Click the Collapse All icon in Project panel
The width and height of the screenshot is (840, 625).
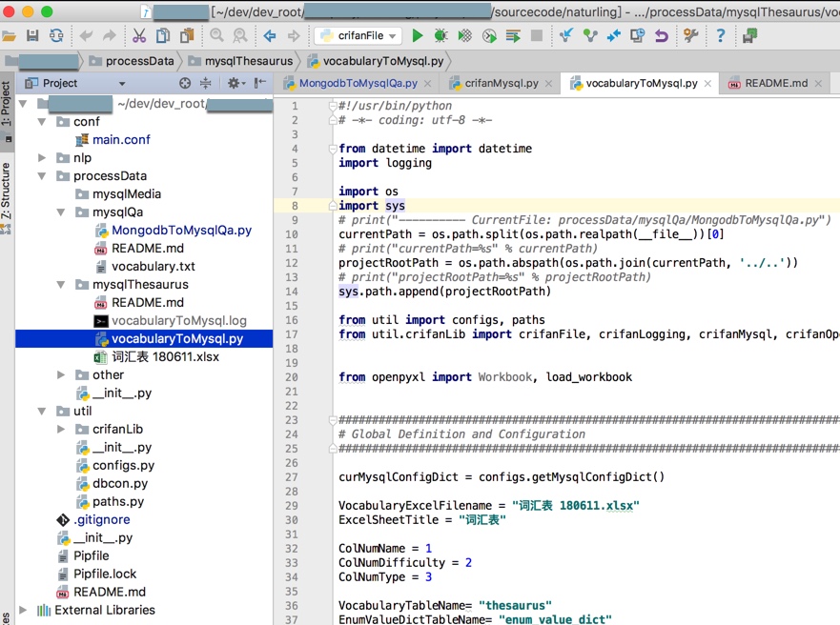206,83
